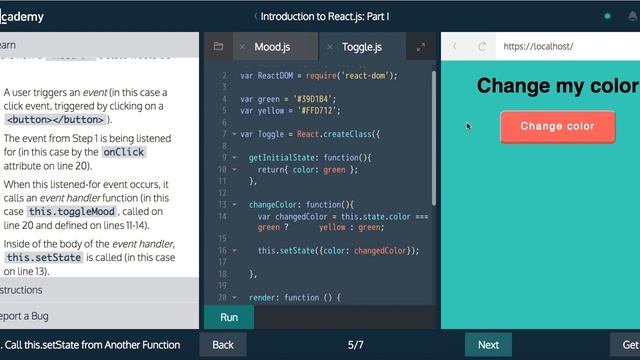Go Back to previous exercise
The width and height of the screenshot is (640, 360).
pos(223,345)
